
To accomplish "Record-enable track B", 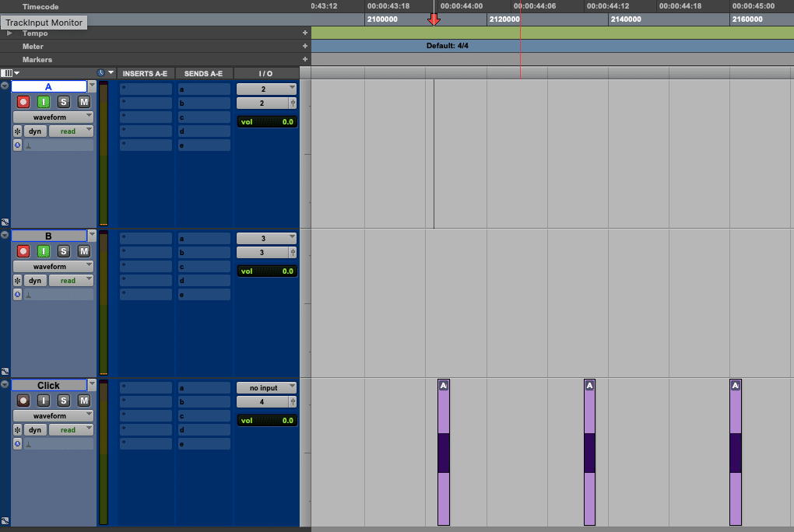I will [23, 251].
